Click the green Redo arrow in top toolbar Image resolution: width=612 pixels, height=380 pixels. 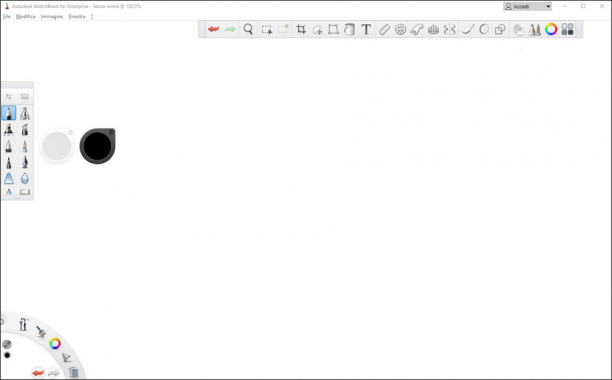230,29
